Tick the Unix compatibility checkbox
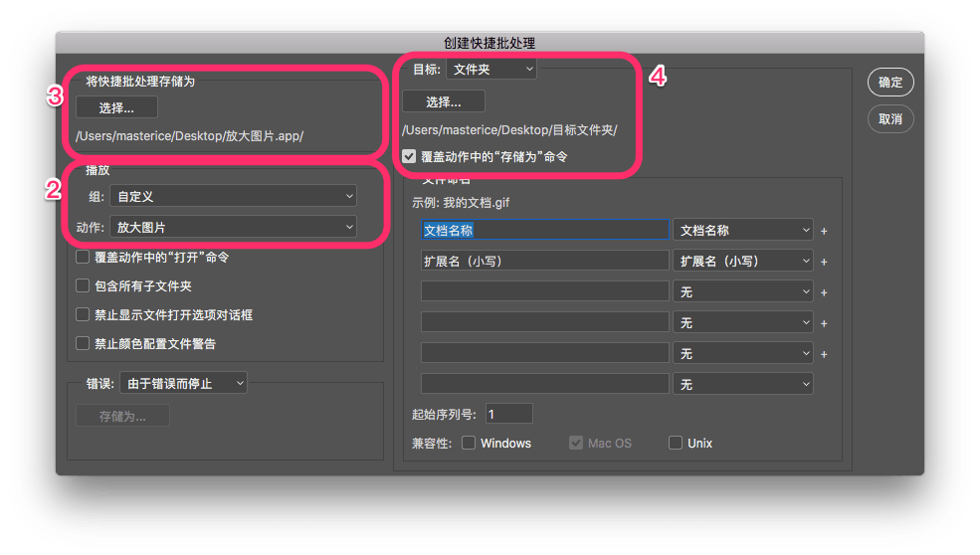980x555 pixels. (x=676, y=444)
